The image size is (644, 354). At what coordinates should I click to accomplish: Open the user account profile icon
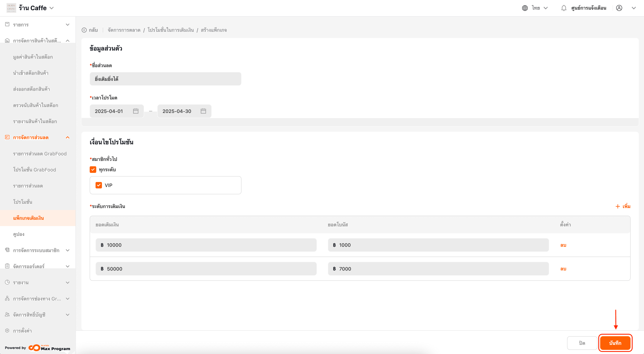(619, 8)
